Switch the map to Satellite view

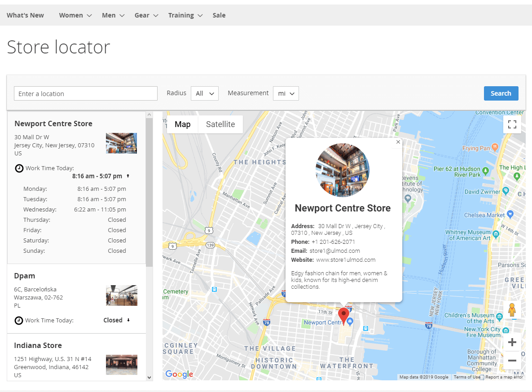tap(220, 124)
